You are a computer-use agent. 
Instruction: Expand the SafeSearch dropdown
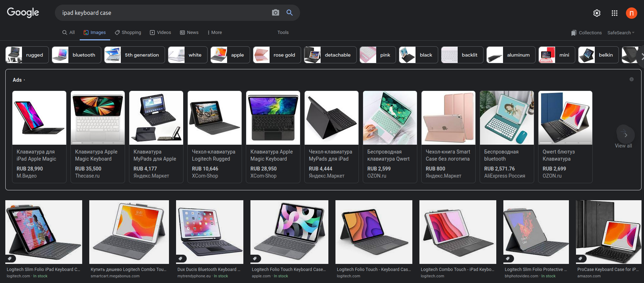[621, 33]
